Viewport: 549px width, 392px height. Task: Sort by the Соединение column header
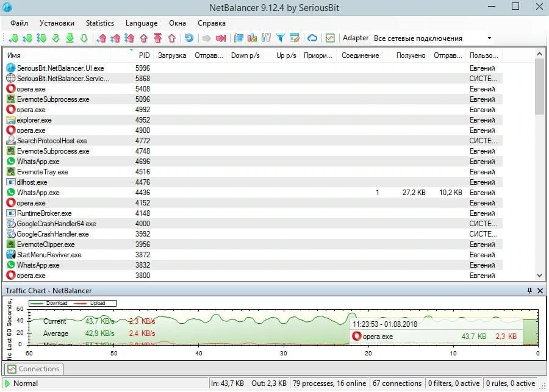[360, 55]
